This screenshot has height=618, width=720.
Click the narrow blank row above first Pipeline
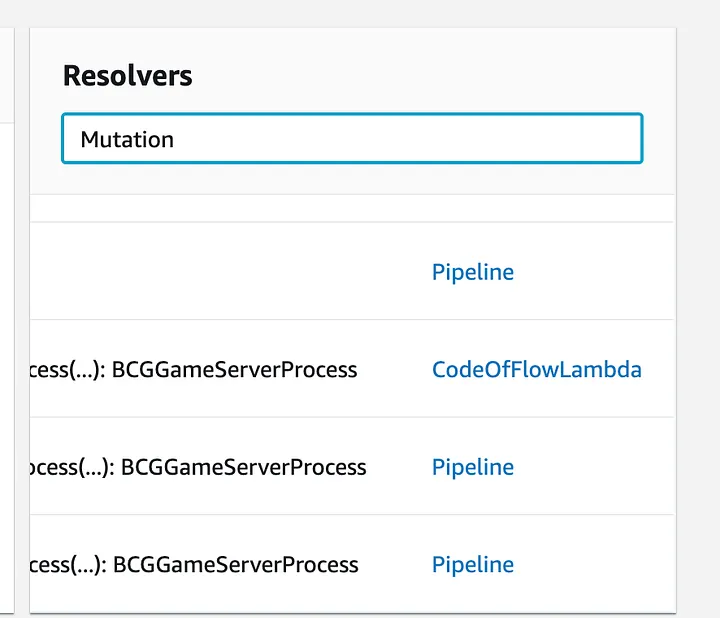(350, 208)
